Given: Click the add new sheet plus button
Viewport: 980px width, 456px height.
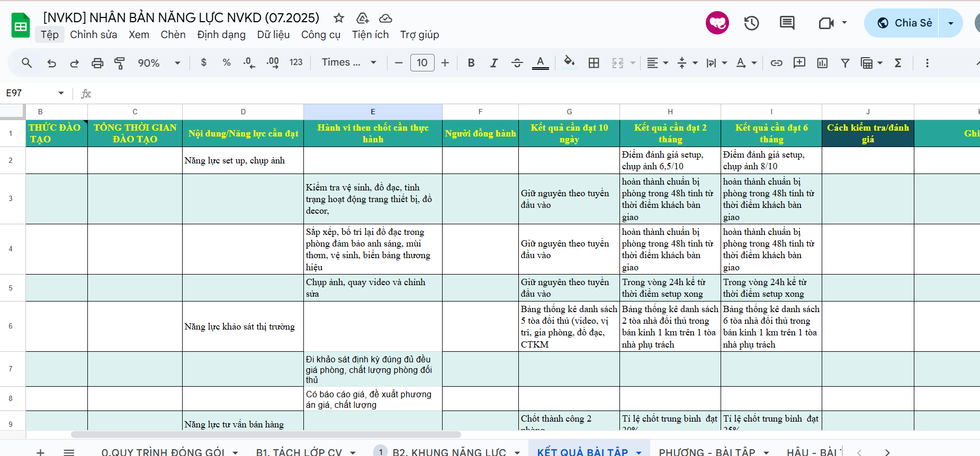Looking at the screenshot, I should (x=40, y=452).
